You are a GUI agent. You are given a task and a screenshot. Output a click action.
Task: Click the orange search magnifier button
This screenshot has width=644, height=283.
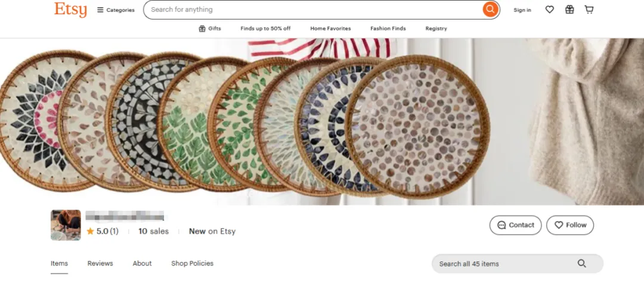[x=490, y=10]
